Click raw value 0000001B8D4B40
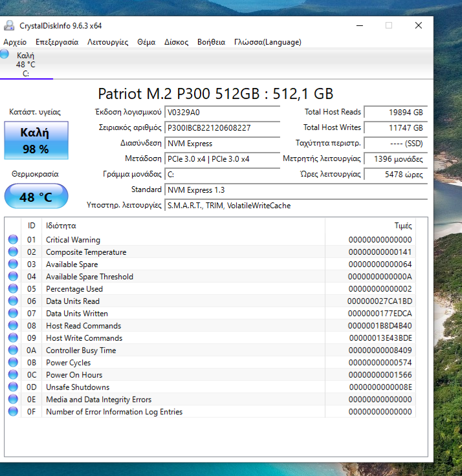 [380, 326]
